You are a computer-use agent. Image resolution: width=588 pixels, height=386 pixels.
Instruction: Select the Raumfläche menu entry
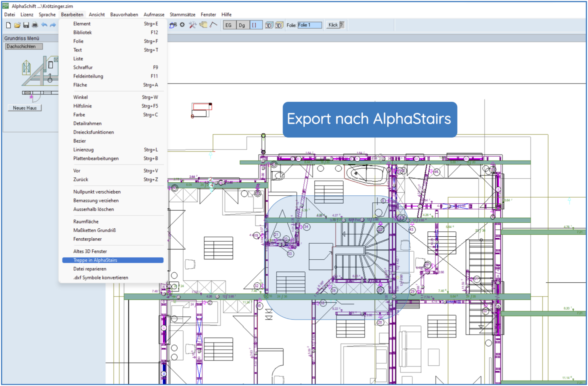(113, 222)
